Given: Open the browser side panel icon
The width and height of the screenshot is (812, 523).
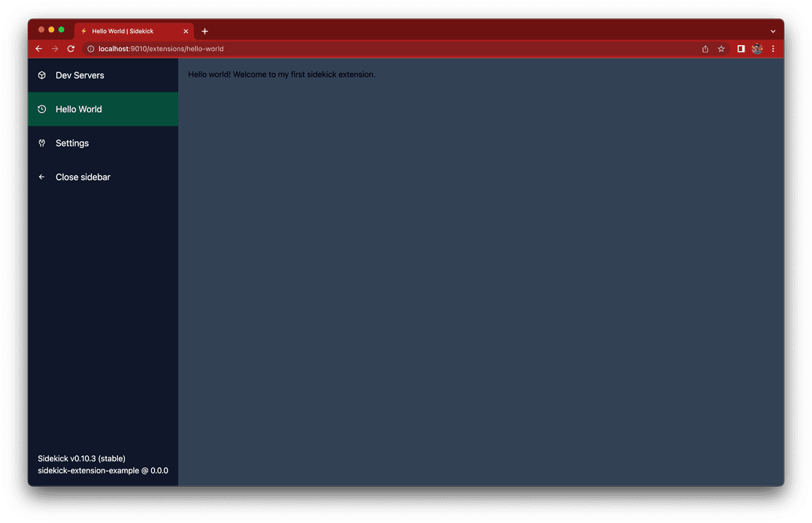Looking at the screenshot, I should (739, 48).
